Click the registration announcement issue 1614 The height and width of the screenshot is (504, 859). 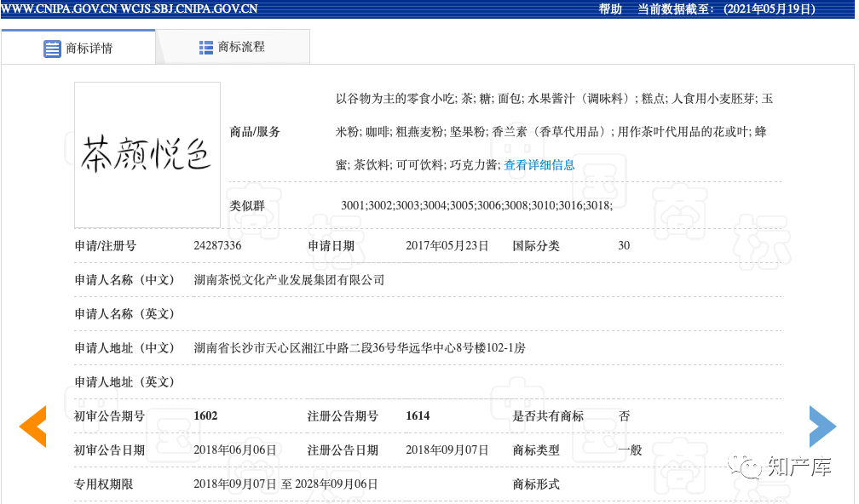pyautogui.click(x=418, y=416)
